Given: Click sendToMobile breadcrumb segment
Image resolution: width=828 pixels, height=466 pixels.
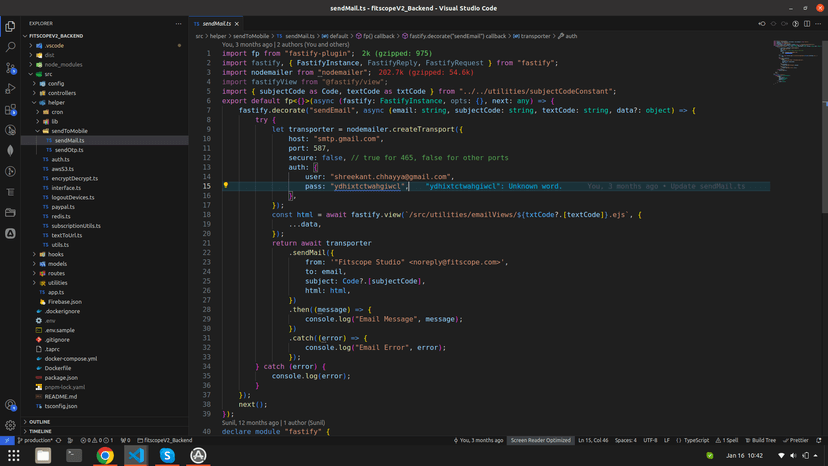Looking at the screenshot, I should click(x=251, y=36).
